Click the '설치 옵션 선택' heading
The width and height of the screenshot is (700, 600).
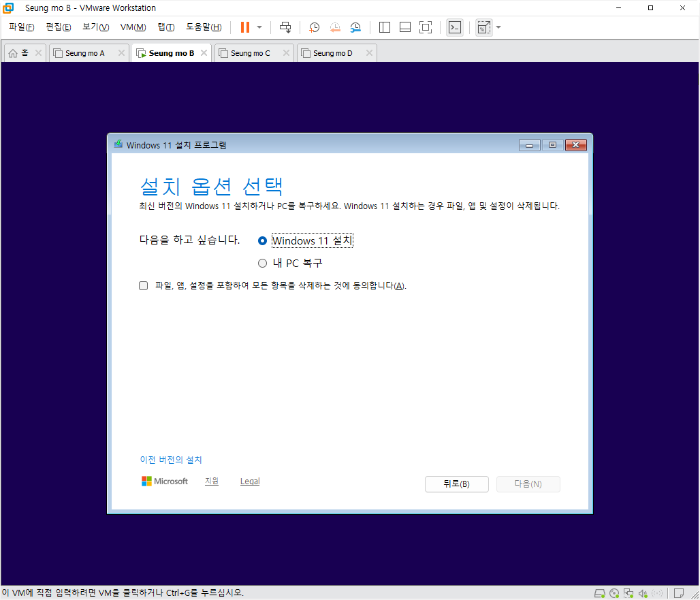[211, 186]
